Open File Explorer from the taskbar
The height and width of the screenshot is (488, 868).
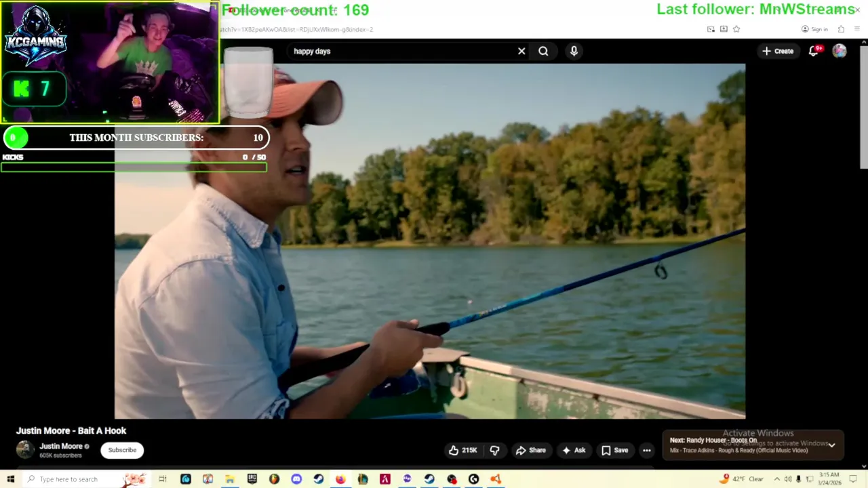click(230, 479)
